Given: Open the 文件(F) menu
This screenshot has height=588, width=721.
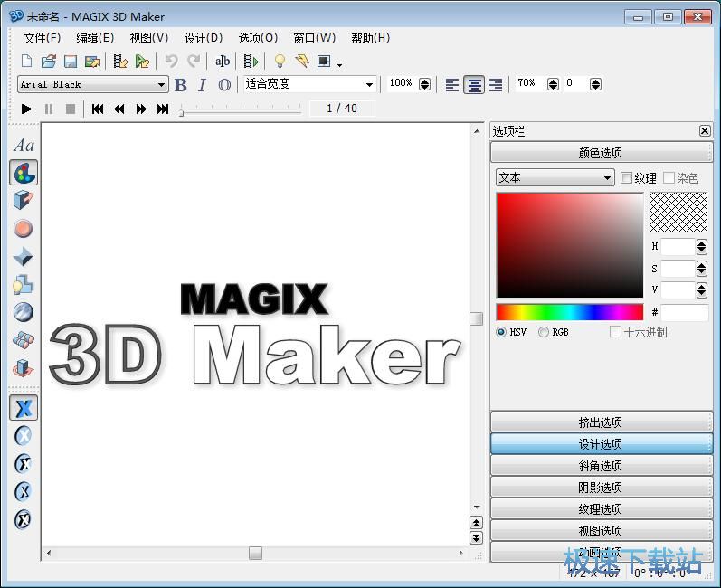Looking at the screenshot, I should coord(42,38).
